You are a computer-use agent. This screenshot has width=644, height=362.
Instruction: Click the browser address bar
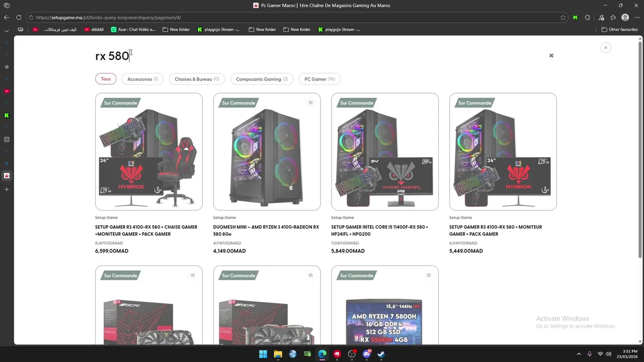tap(297, 17)
